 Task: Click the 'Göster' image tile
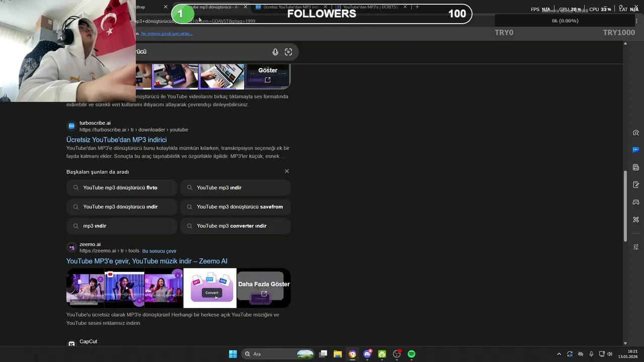point(268,76)
